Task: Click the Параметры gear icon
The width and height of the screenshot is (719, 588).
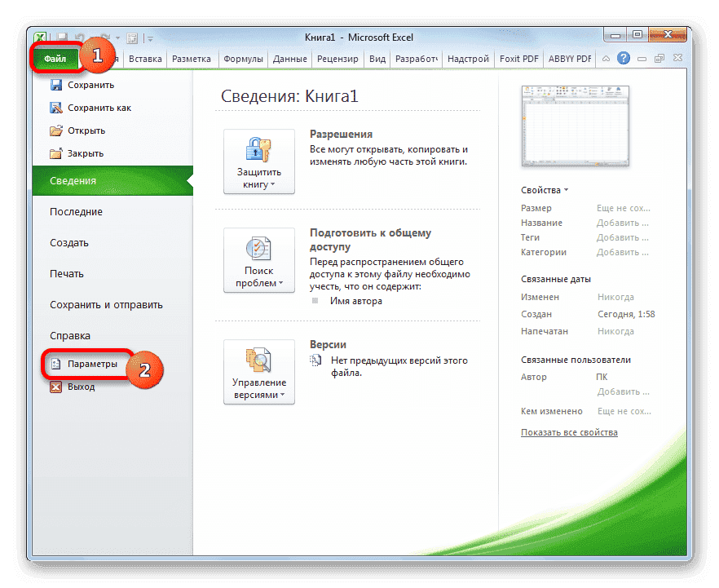Action: [x=55, y=364]
